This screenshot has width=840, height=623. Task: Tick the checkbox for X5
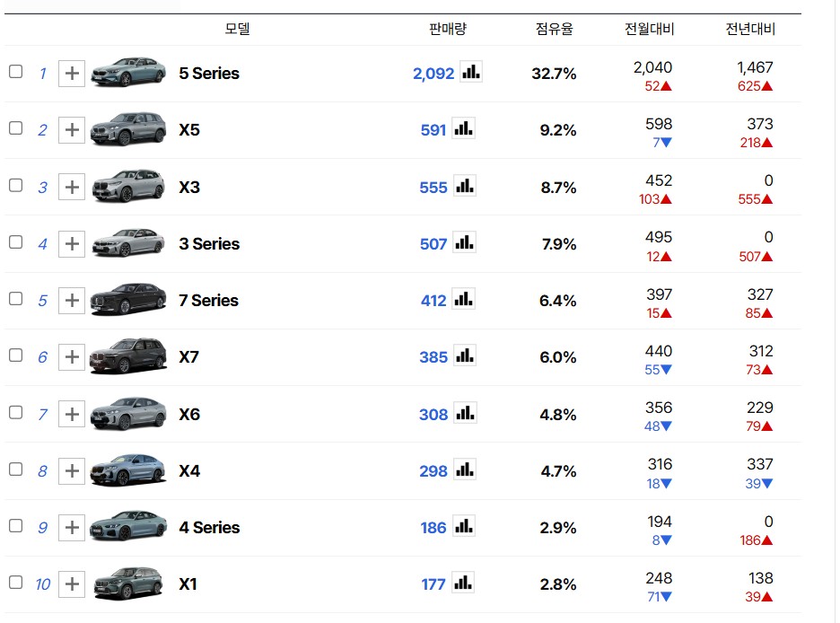tap(15, 128)
